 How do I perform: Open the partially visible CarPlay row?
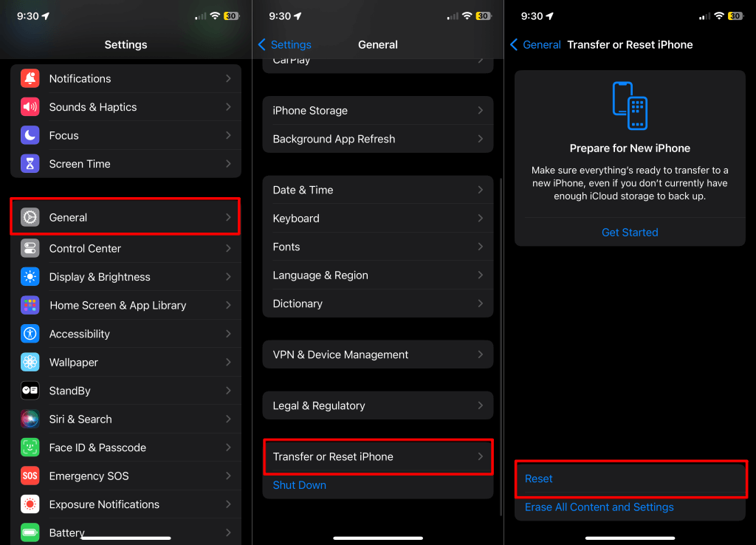pos(378,66)
